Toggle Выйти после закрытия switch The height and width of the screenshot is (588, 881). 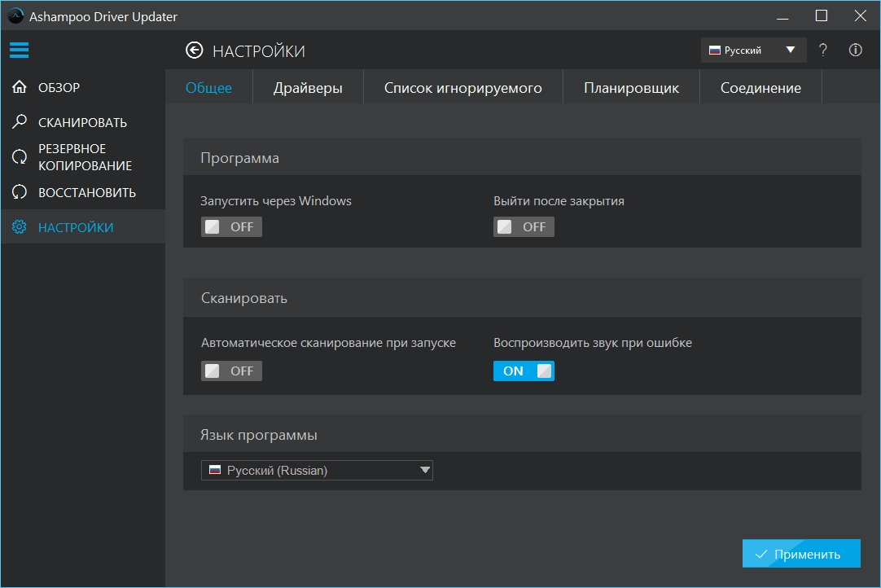coord(524,226)
